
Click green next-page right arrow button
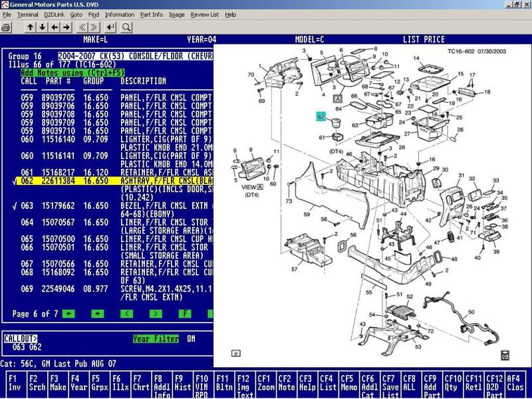point(98,314)
